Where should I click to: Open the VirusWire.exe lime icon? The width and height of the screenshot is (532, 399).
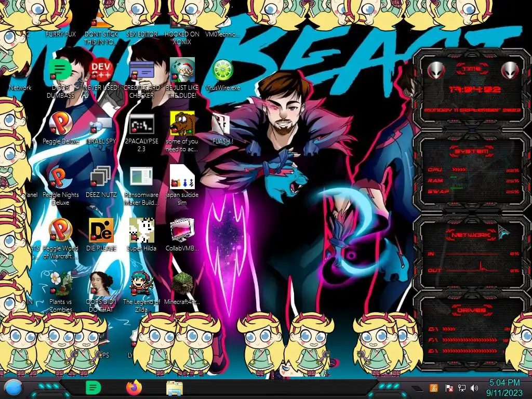click(222, 70)
